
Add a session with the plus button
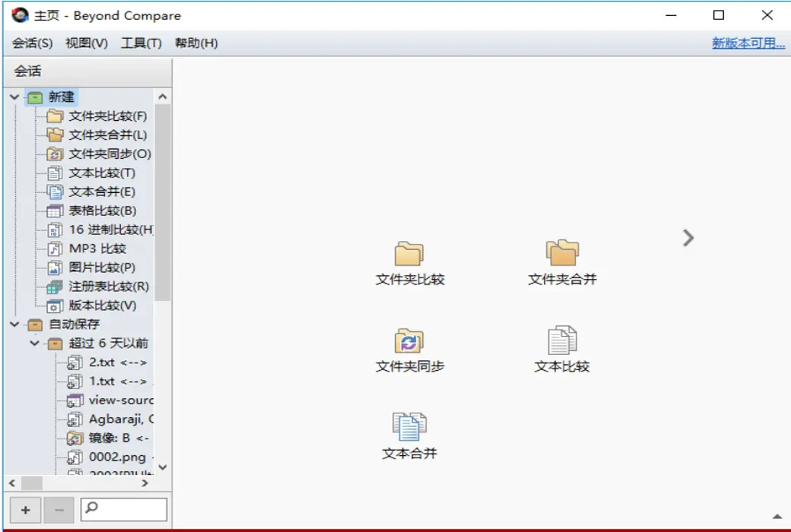25,510
